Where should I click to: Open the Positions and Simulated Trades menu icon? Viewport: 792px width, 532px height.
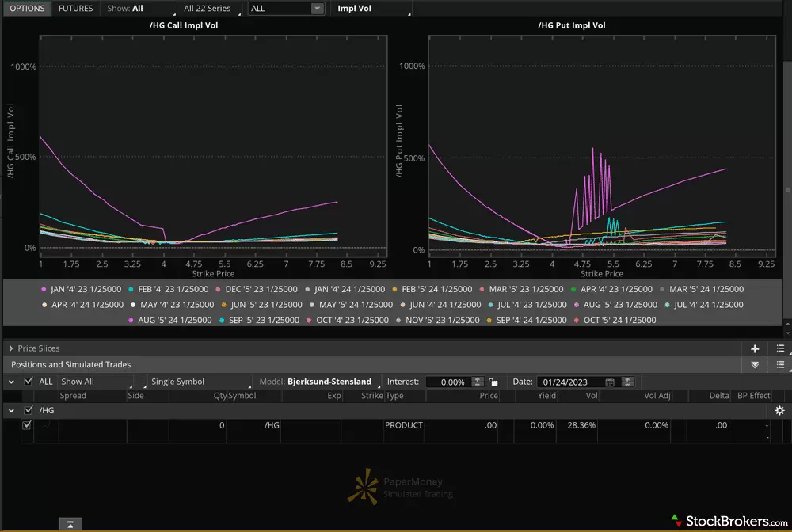tap(780, 365)
